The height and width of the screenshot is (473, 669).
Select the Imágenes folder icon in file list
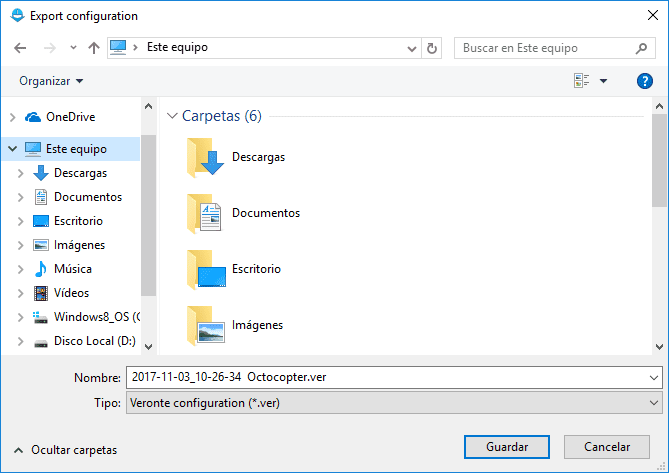pos(205,325)
